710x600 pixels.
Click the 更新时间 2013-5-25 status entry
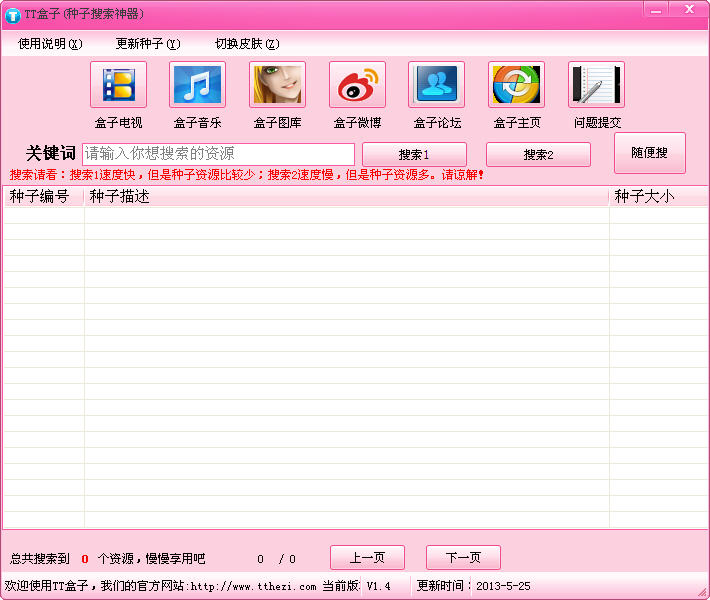(473, 586)
